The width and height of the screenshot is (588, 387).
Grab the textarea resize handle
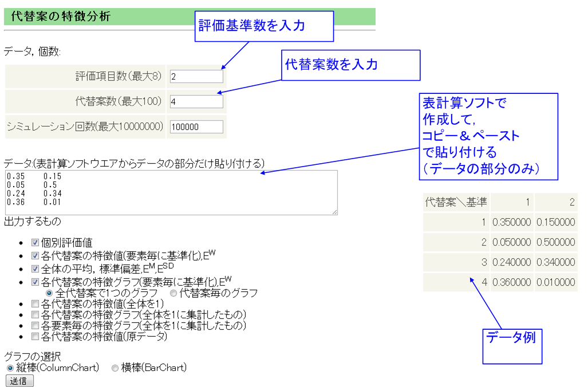coord(334,212)
